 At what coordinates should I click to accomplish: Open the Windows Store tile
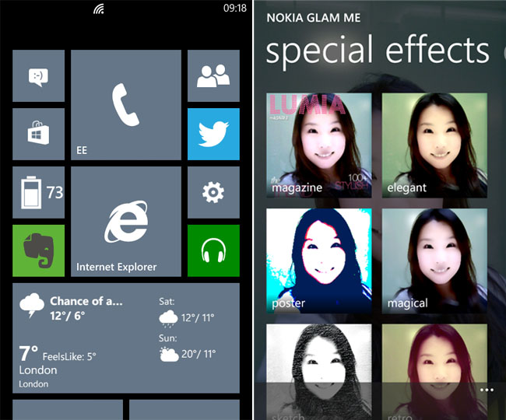pyautogui.click(x=38, y=134)
